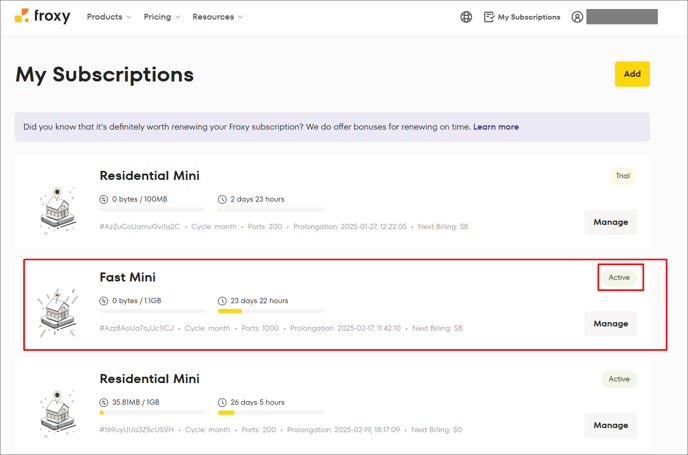The width and height of the screenshot is (688, 455).
Task: Click the My Subscriptions list icon in the header
Action: (489, 17)
